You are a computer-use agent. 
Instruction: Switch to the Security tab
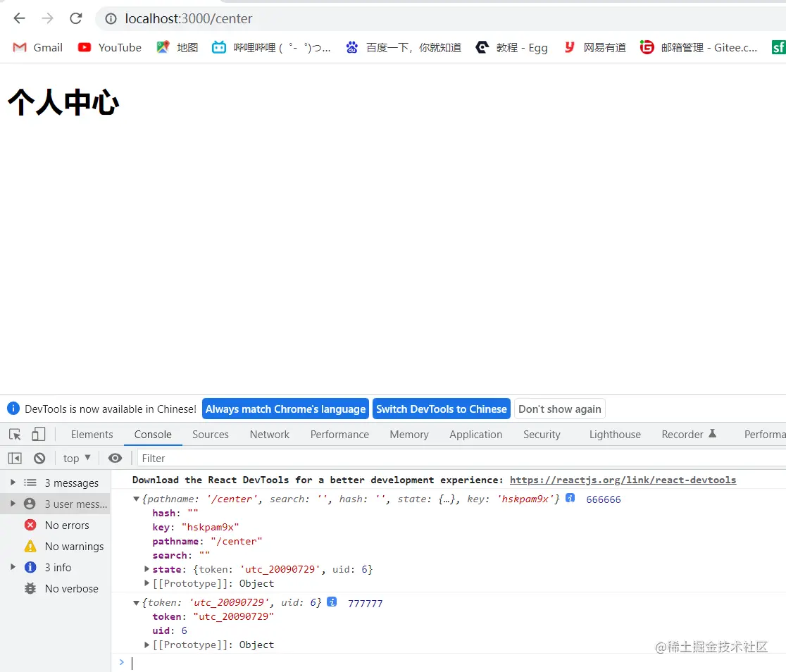click(x=542, y=435)
